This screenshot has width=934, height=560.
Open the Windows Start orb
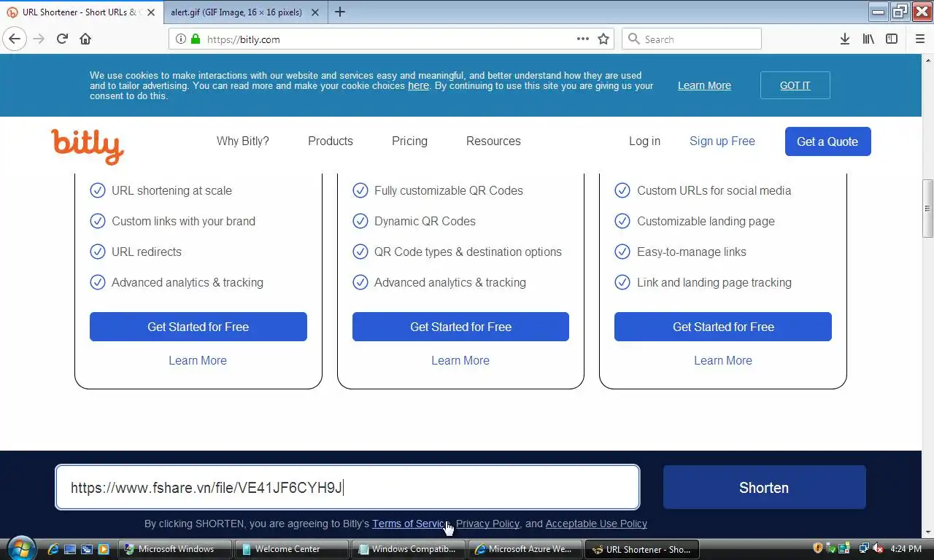[x=20, y=548]
